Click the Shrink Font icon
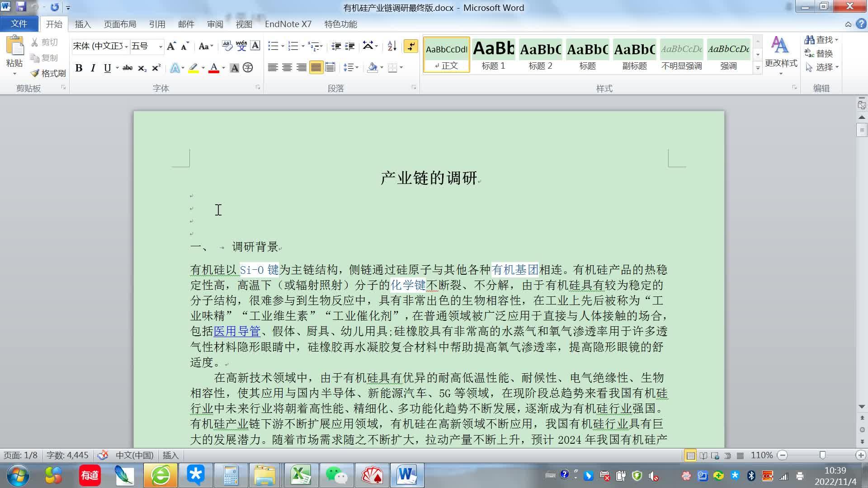868x488 pixels. click(x=184, y=46)
